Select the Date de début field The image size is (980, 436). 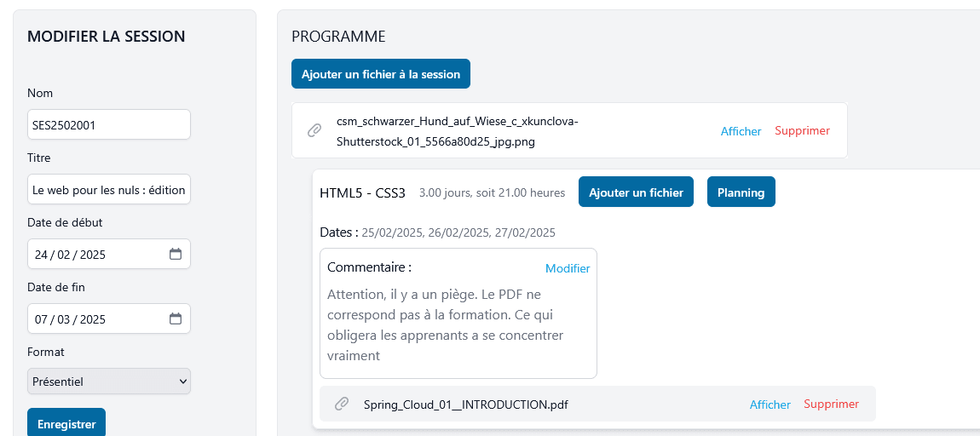coord(94,254)
